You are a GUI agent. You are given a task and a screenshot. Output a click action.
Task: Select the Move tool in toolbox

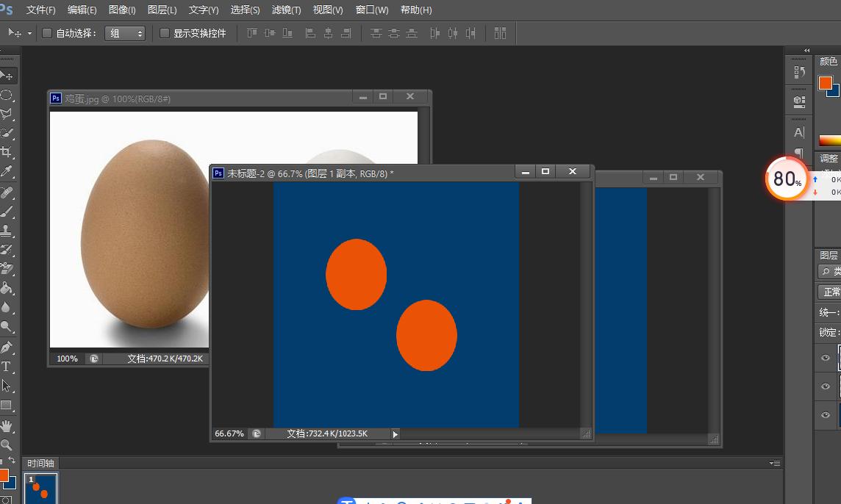tap(7, 76)
